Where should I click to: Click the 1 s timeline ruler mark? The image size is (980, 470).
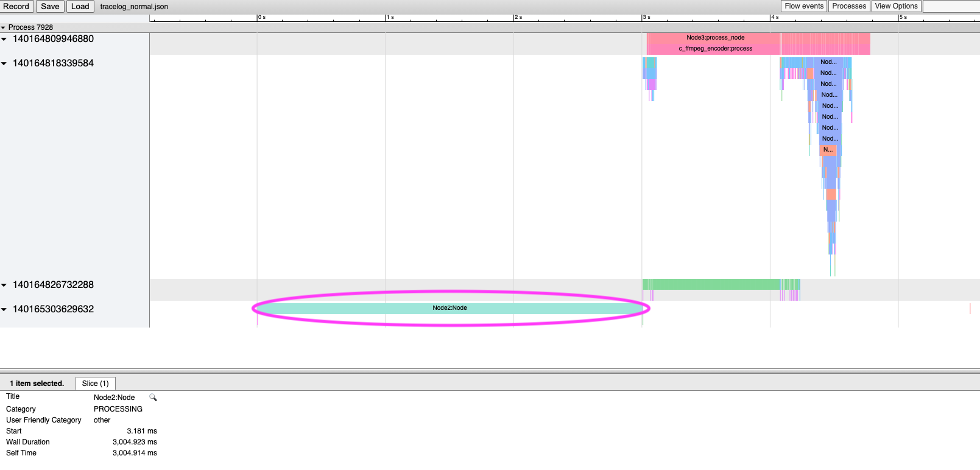pyautogui.click(x=390, y=18)
